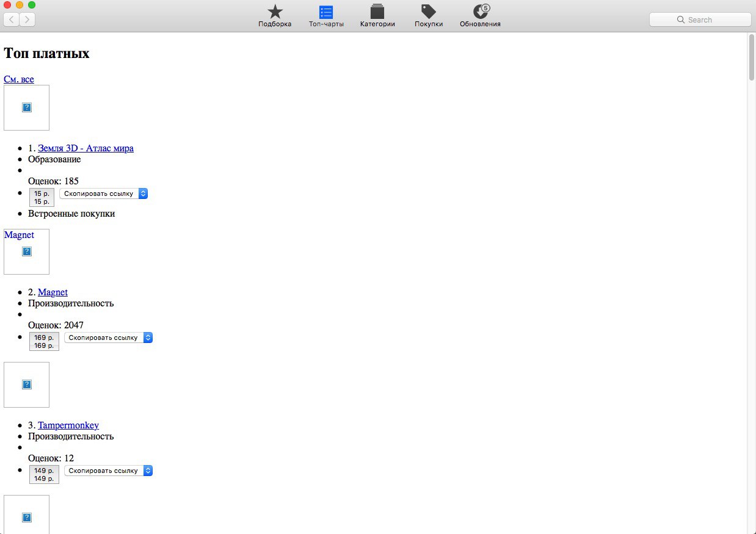
Task: Open the Обновления updates tab
Action: (480, 16)
